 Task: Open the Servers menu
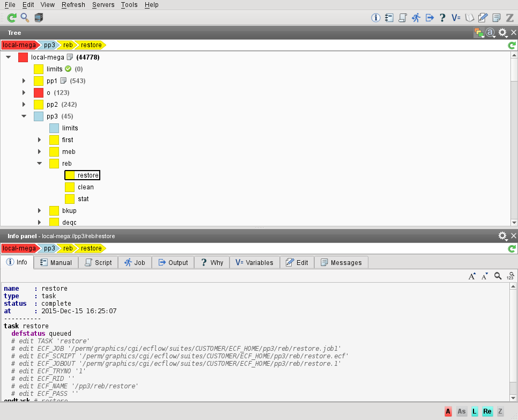[x=103, y=5]
